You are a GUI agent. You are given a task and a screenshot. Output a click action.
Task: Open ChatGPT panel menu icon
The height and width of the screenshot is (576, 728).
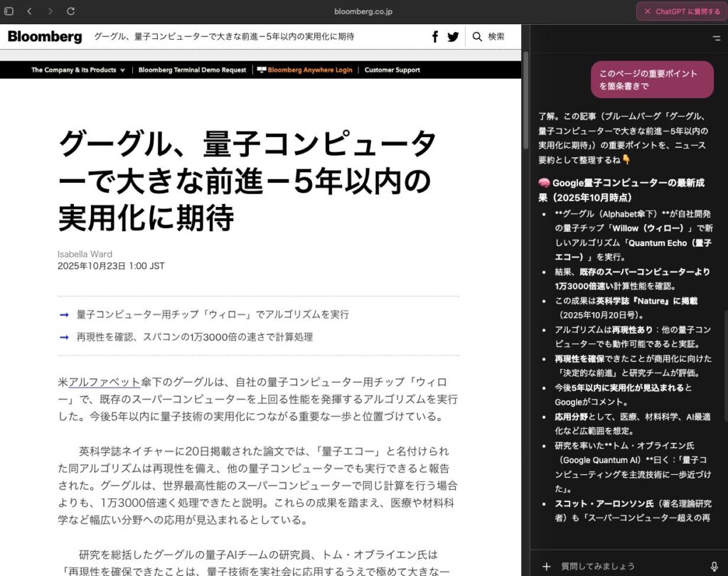[x=716, y=38]
